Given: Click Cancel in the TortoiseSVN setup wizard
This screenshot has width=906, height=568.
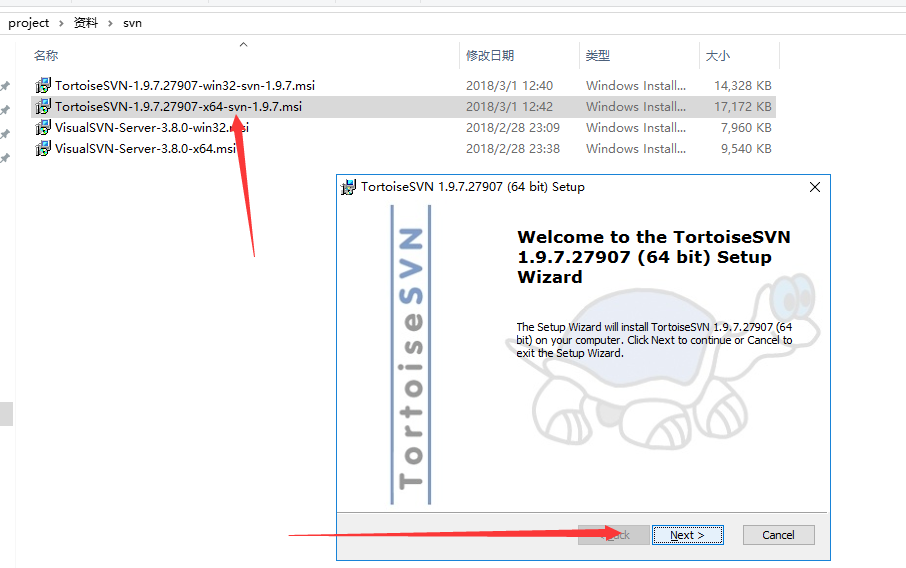Looking at the screenshot, I should point(778,535).
